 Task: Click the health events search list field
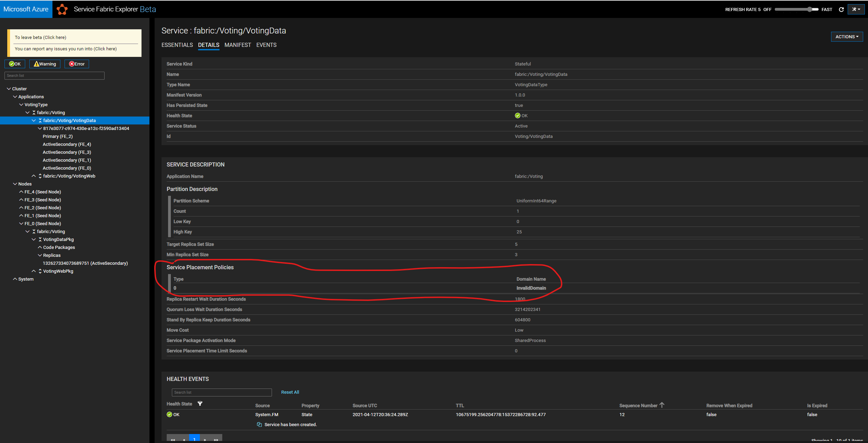click(x=222, y=392)
